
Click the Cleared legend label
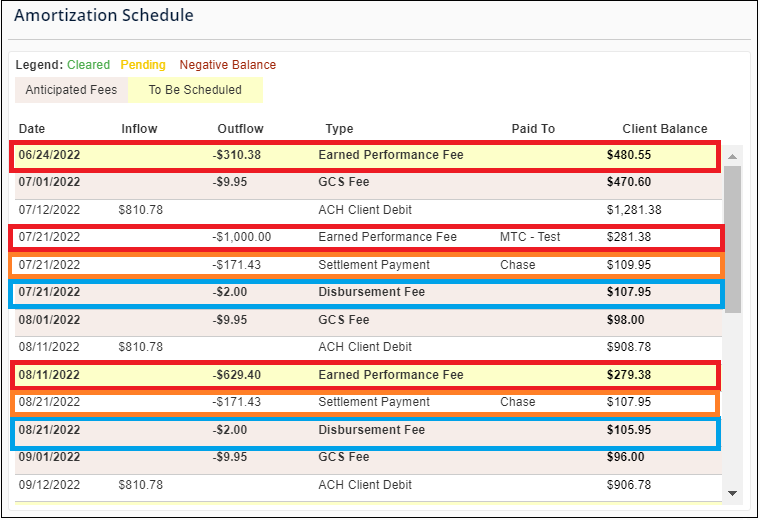point(89,65)
